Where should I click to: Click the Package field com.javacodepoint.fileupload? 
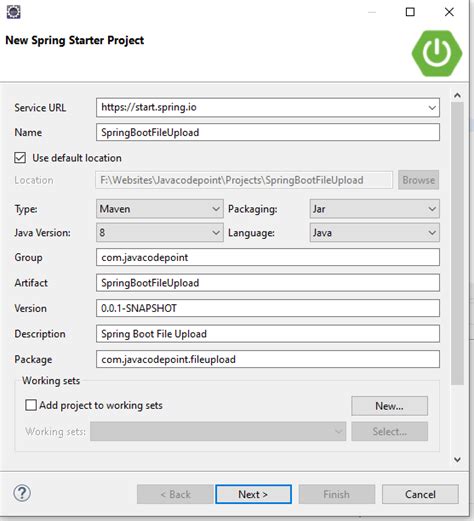[x=268, y=359]
